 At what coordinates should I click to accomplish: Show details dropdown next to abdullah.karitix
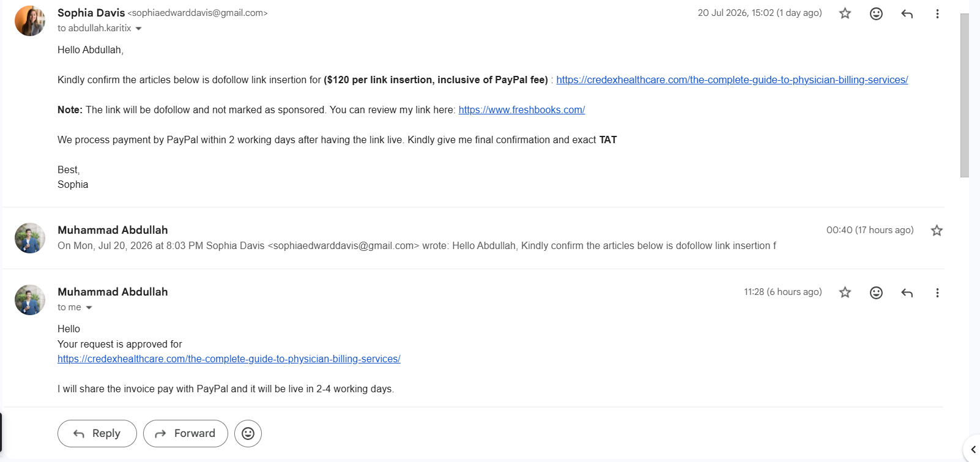point(139,29)
